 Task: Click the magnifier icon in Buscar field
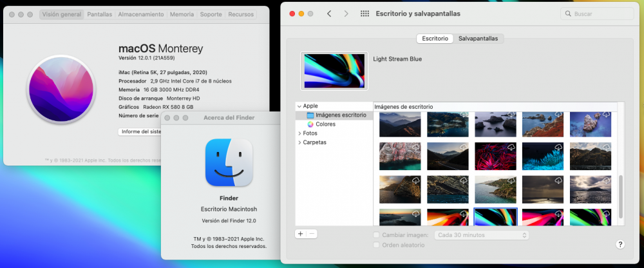[x=568, y=14]
